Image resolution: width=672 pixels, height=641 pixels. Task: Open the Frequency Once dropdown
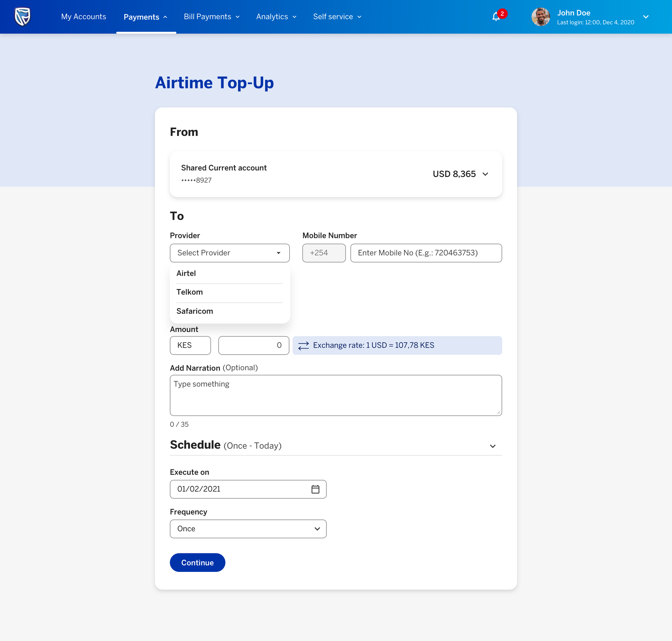[248, 529]
